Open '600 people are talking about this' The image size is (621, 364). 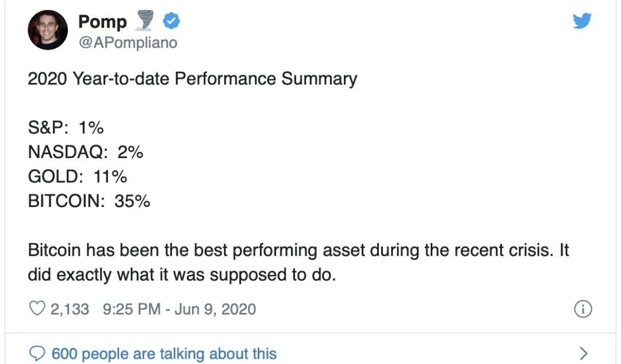[164, 353]
